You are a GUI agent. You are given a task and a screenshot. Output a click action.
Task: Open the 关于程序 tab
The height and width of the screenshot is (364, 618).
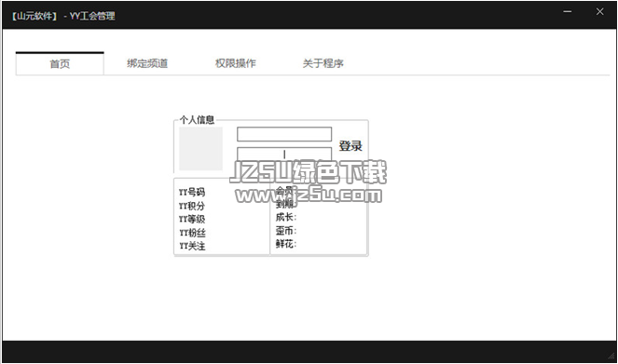point(323,63)
